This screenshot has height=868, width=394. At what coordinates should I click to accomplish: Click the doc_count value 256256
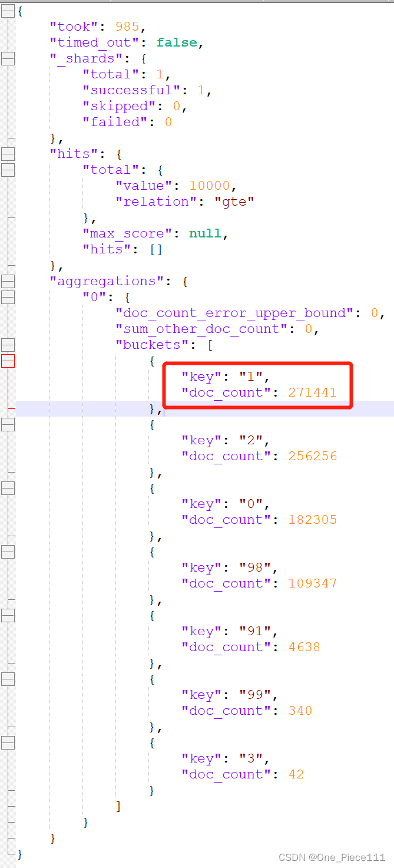click(x=312, y=456)
